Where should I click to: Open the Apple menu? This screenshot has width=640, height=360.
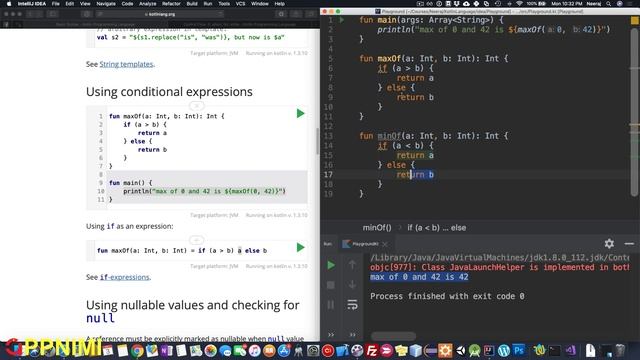[9, 4]
